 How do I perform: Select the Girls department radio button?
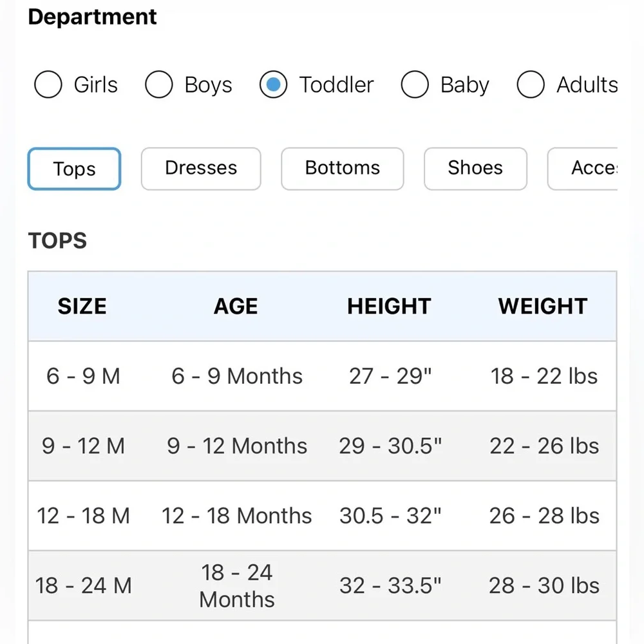point(48,84)
